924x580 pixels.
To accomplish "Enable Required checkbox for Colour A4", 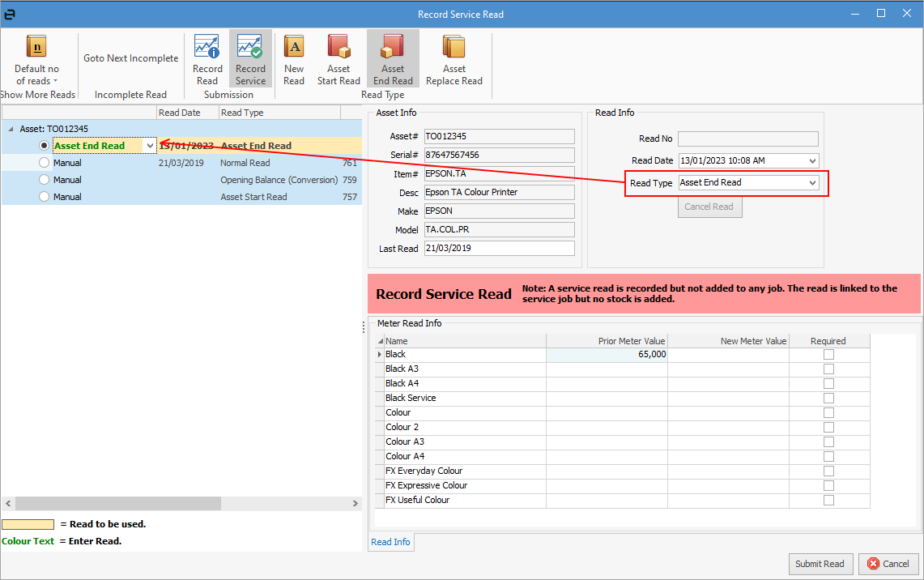I will point(828,457).
